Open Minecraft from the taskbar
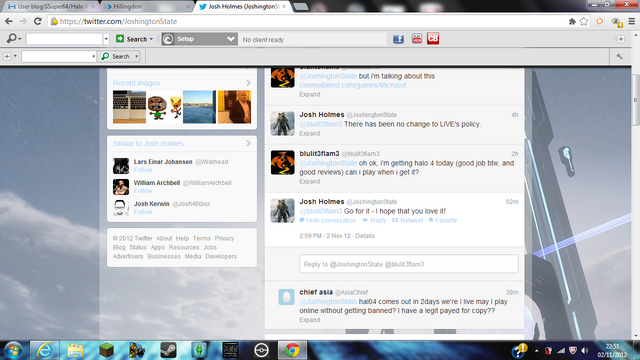The height and width of the screenshot is (360, 640). [106, 350]
